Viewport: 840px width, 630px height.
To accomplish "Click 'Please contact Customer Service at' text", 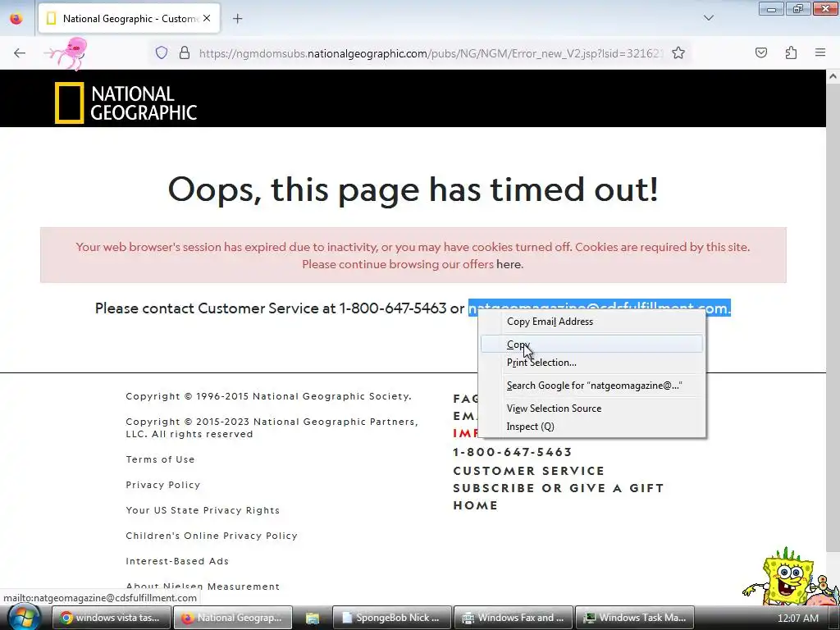I will click(216, 308).
